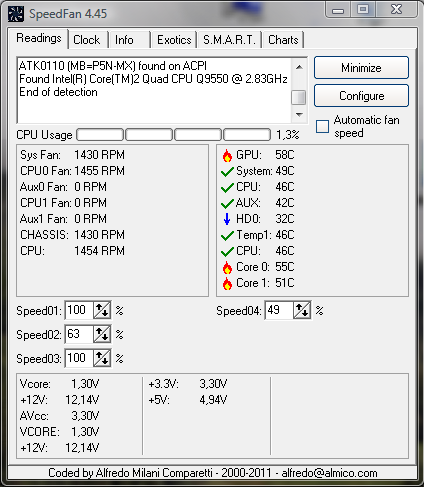
Task: Click the log scrollbar down arrow
Action: [x=299, y=115]
